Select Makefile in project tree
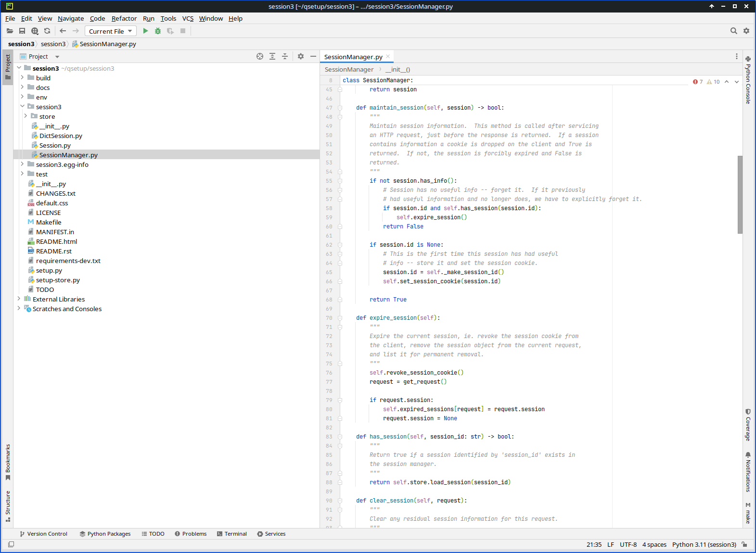The image size is (756, 553). pyautogui.click(x=49, y=222)
